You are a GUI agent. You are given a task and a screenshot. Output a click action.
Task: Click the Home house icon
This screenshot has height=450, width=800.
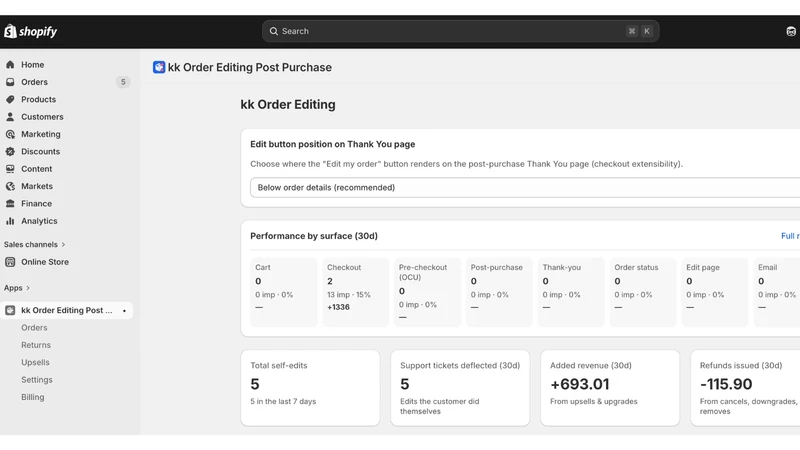coord(10,65)
